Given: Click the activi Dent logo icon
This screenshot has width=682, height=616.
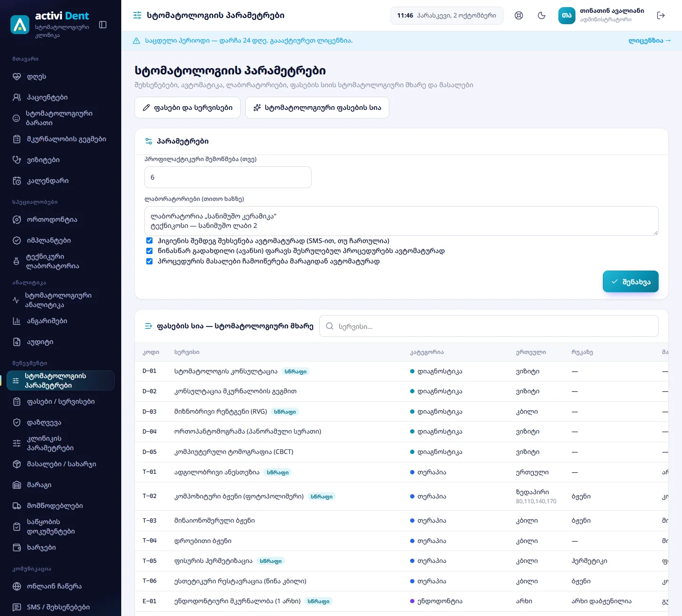Looking at the screenshot, I should click(20, 25).
